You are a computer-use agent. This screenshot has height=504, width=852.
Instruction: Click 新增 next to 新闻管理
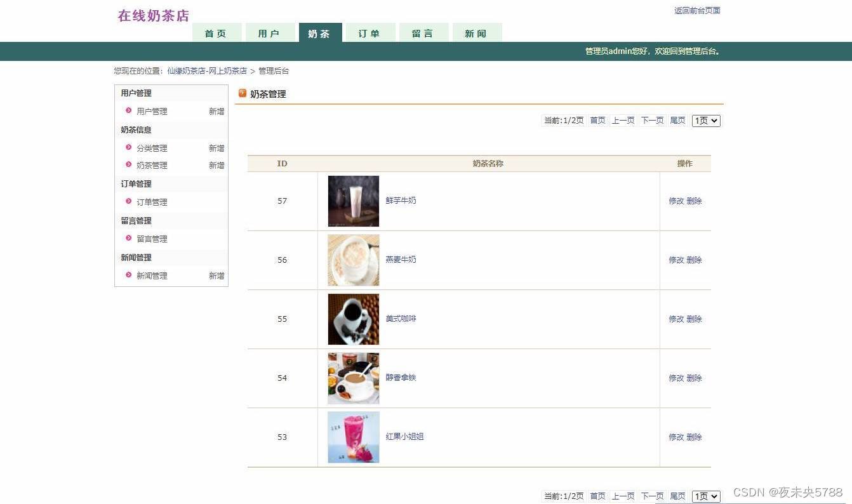tap(216, 275)
